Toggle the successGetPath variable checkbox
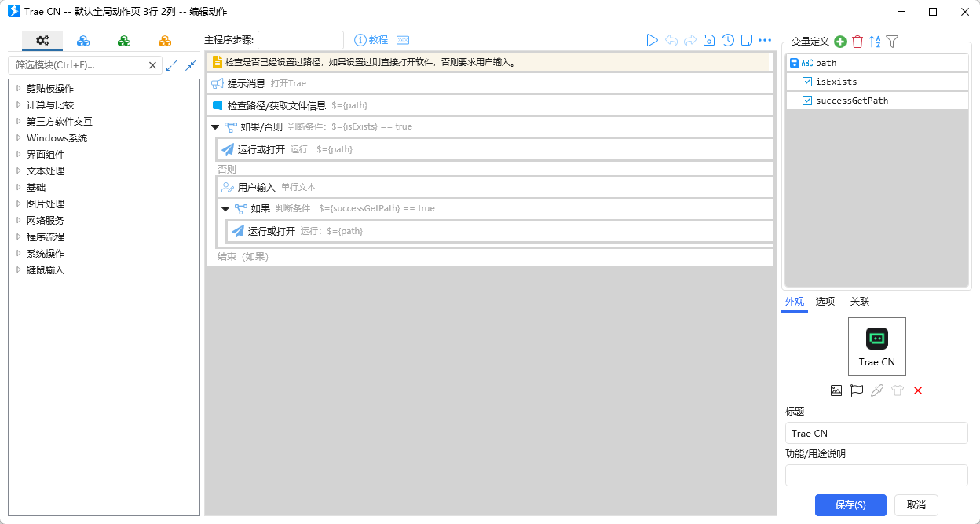The width and height of the screenshot is (980, 524). point(807,101)
